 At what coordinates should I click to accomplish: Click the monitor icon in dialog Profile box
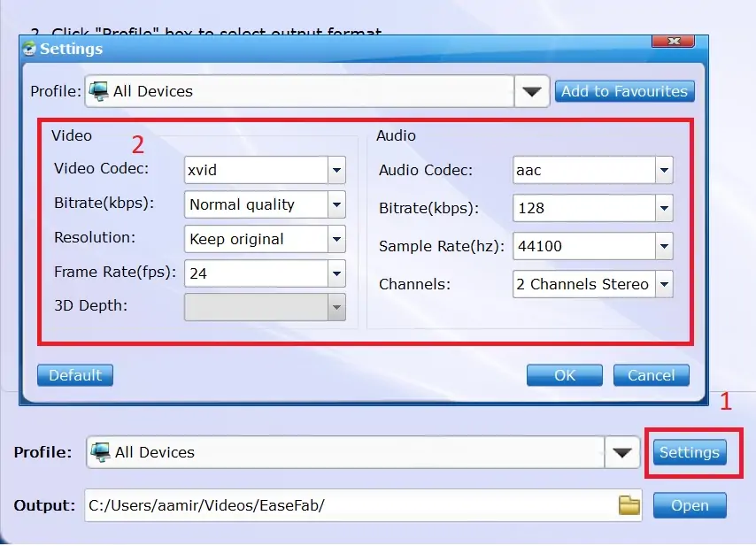coord(99,91)
